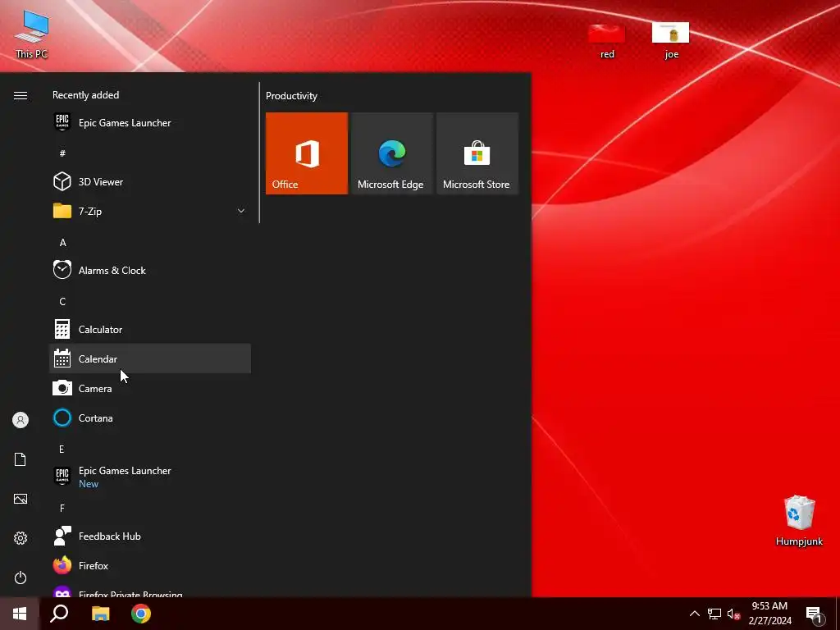
Task: Open Microsoft Edge tile
Action: [x=391, y=153]
